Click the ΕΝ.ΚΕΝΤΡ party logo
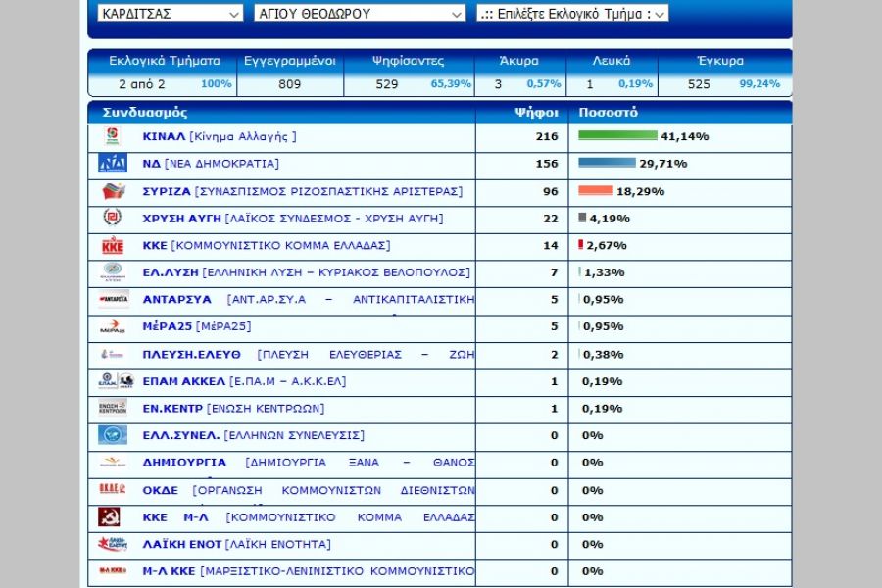882x588 pixels. click(113, 408)
